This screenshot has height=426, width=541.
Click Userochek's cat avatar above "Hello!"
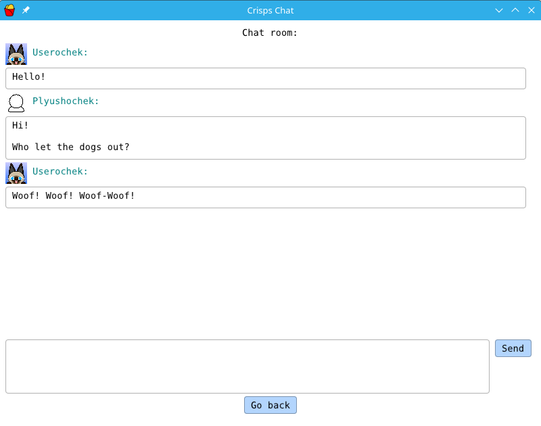tap(16, 54)
